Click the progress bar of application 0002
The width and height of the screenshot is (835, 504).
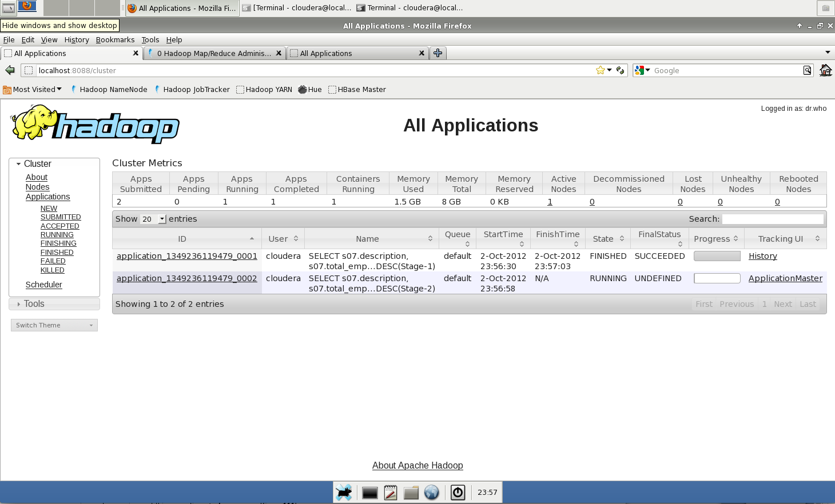[x=717, y=278]
